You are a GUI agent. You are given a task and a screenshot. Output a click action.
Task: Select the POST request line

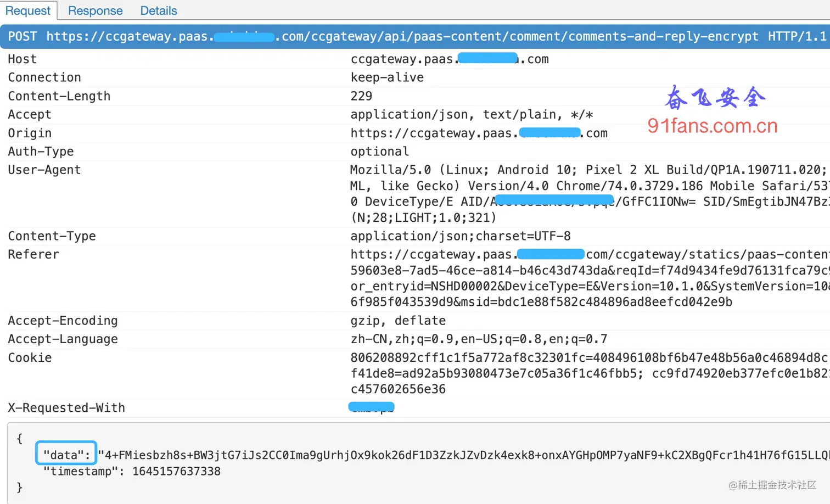tap(415, 36)
